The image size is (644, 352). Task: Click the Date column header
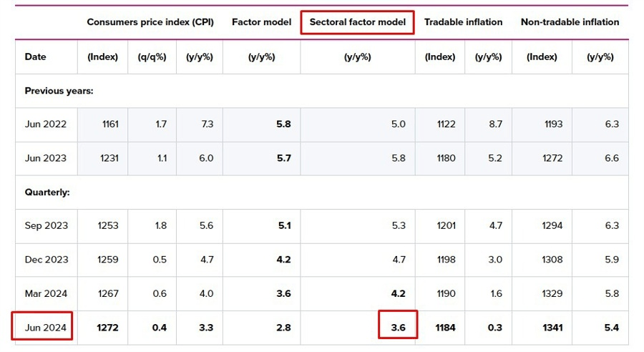click(x=35, y=57)
